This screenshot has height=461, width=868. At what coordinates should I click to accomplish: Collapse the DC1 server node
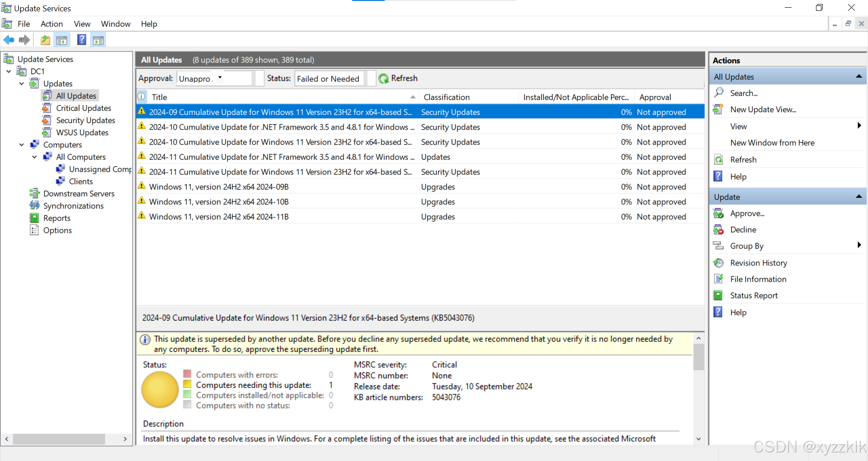click(9, 71)
